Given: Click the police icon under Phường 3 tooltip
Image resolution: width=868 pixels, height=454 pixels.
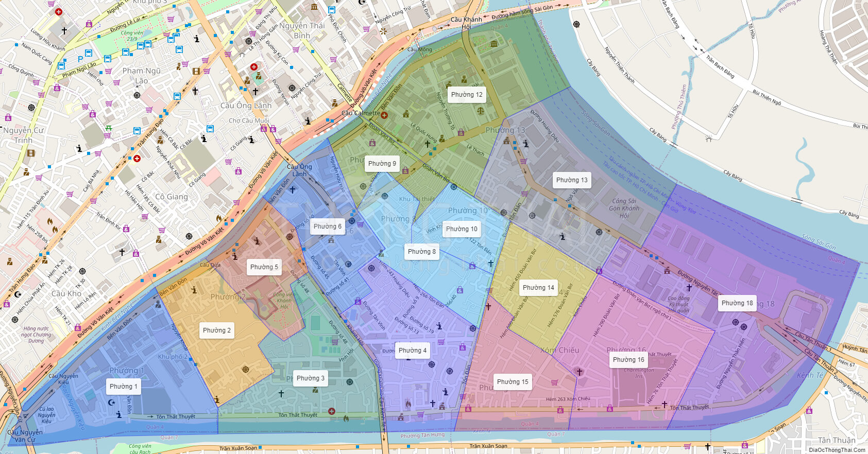Looking at the screenshot, I should click(314, 390).
